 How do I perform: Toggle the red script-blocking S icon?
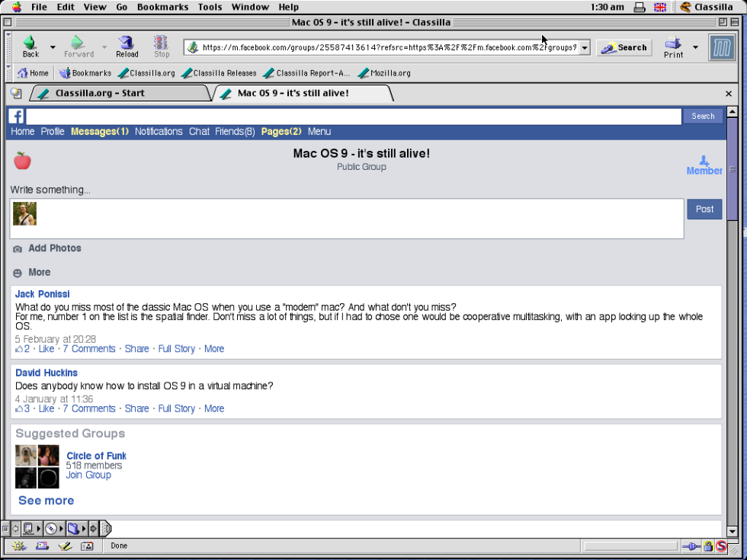[x=721, y=546]
